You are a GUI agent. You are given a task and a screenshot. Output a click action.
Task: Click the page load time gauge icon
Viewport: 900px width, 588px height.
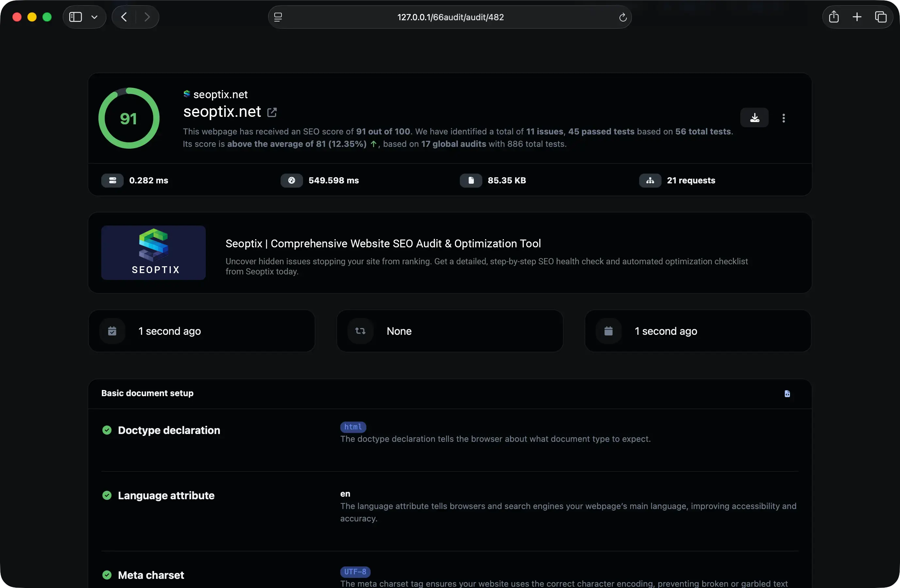coord(292,180)
